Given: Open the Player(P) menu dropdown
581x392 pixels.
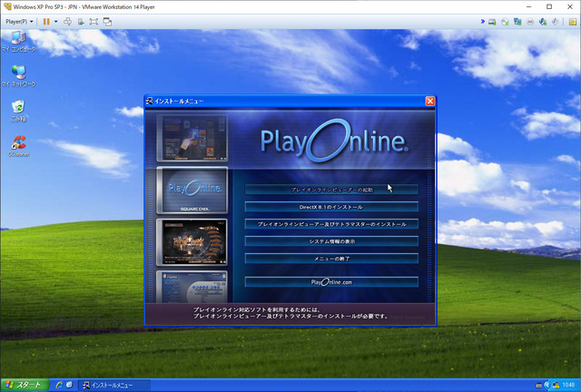Looking at the screenshot, I should (x=19, y=22).
